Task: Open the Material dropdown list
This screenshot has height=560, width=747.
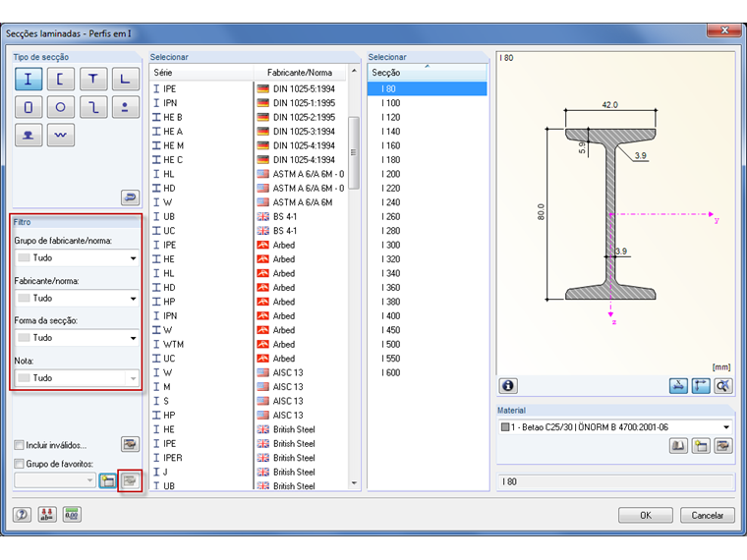Action: point(615,427)
